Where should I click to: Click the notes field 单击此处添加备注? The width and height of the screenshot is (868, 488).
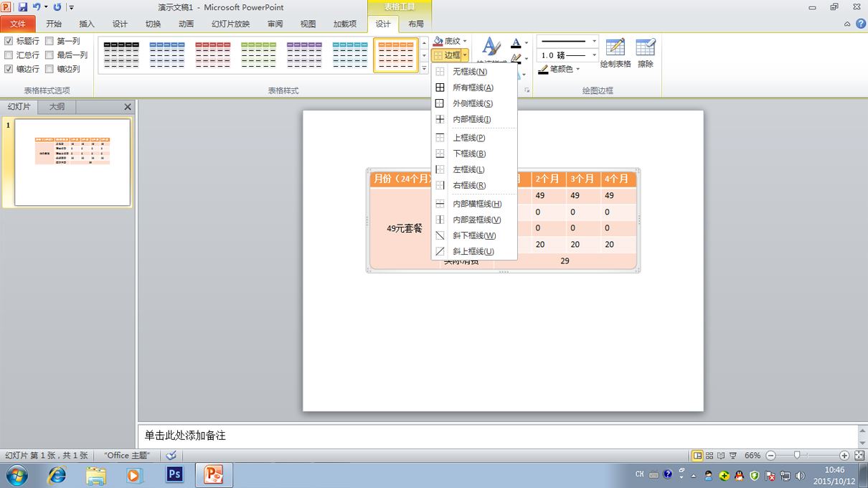(496, 436)
